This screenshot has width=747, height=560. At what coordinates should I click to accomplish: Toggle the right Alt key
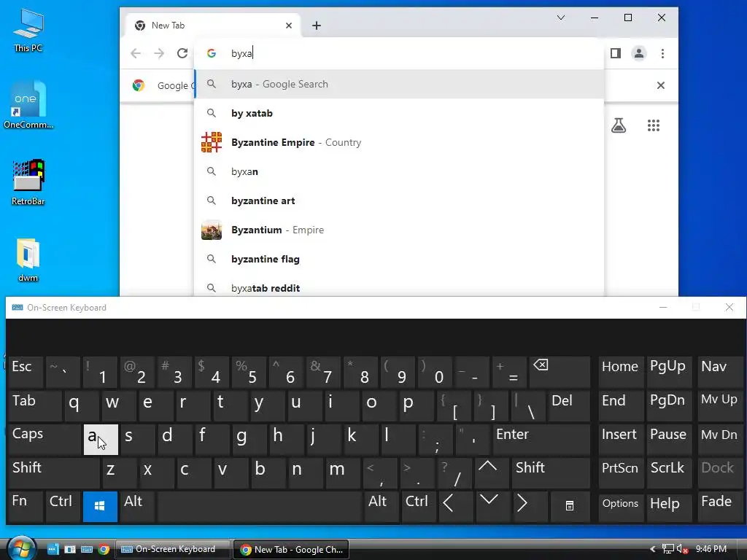pos(382,507)
